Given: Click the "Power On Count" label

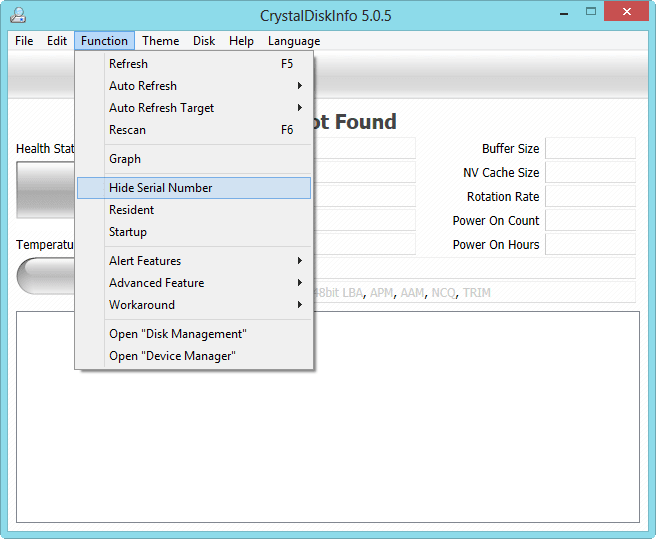Looking at the screenshot, I should click(x=496, y=221).
